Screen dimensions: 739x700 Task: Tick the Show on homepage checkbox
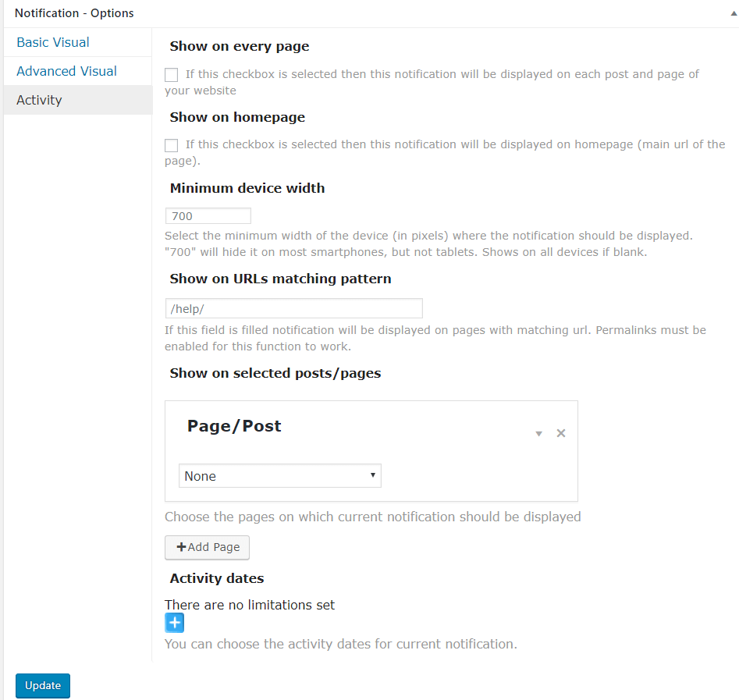(172, 145)
